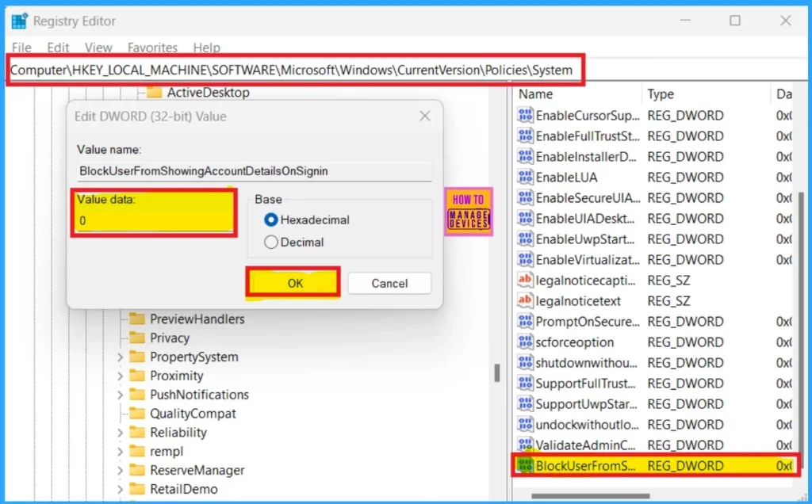Expand the rempl key
Viewport: 812px width, 504px height.
(121, 451)
